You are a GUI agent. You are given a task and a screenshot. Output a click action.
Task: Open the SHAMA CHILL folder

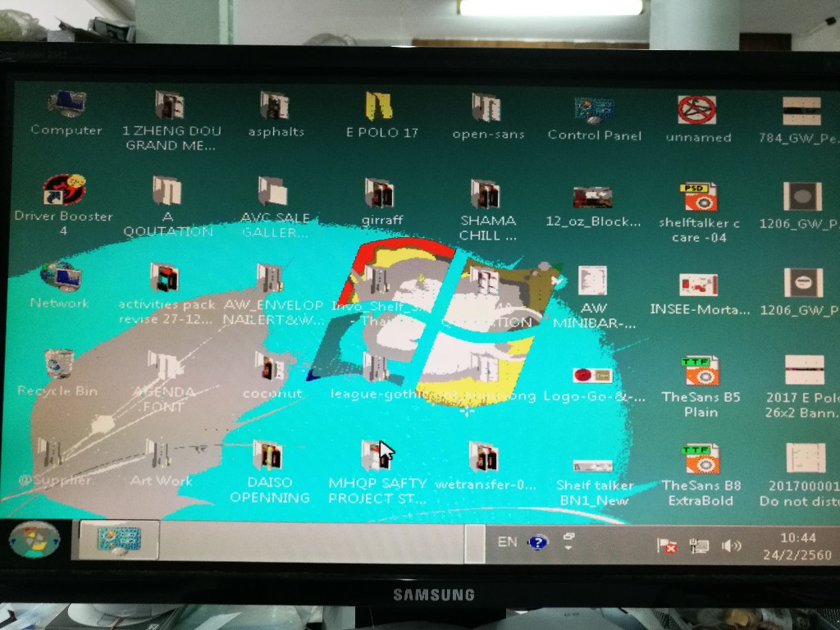click(x=486, y=194)
